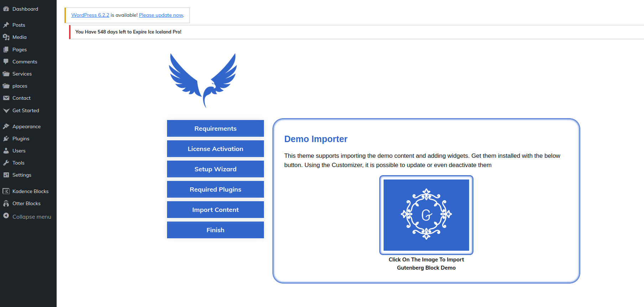Select the Requirements step button
Image resolution: width=644 pixels, height=307 pixels.
point(215,129)
